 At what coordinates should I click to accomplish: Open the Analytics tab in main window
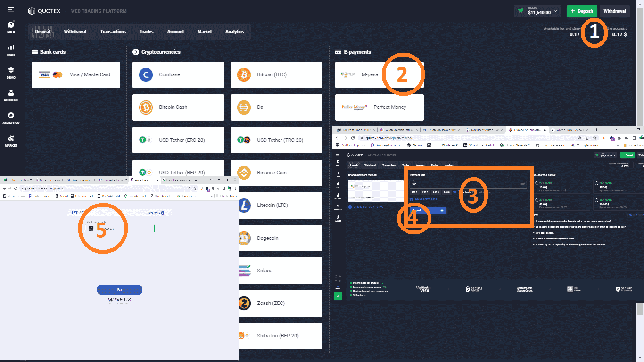pos(235,32)
